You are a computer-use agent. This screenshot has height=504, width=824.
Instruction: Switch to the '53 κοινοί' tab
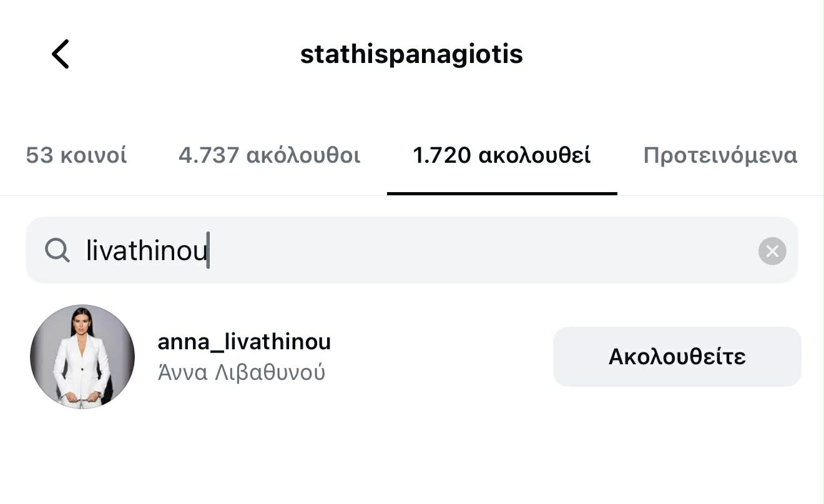[x=75, y=155]
